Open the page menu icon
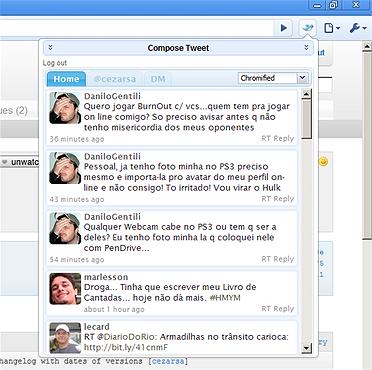372x370 pixels. pos(332,28)
